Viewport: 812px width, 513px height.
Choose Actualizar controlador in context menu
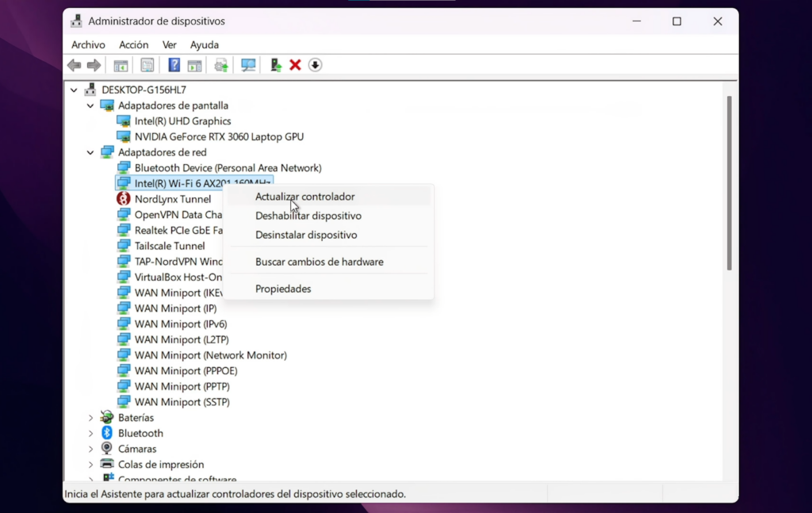pos(304,197)
